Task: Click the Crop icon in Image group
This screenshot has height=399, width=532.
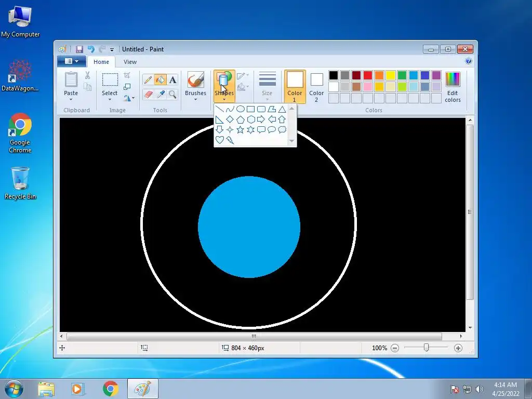Action: pos(127,75)
